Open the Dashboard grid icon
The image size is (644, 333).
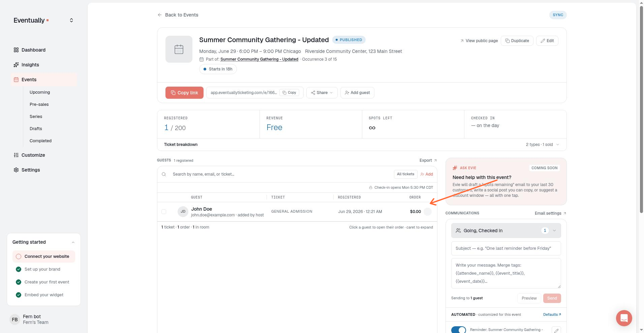(x=16, y=50)
